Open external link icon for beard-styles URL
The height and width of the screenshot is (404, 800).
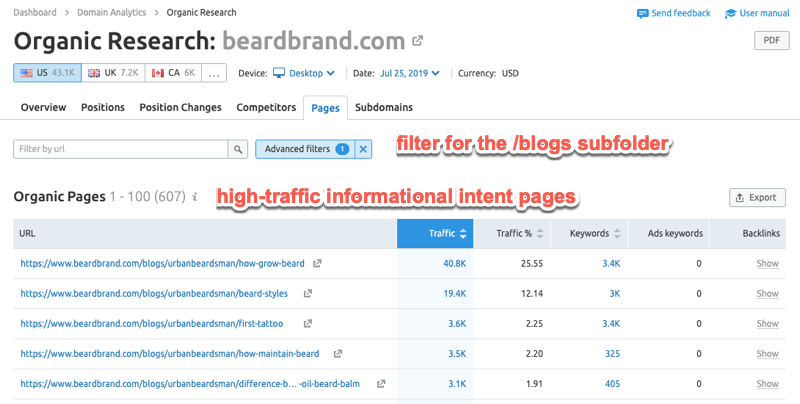pyautogui.click(x=308, y=294)
